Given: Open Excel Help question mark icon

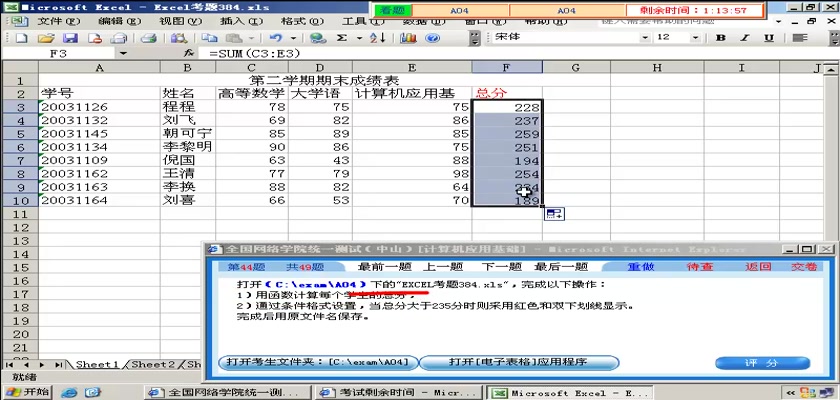Looking at the screenshot, I should (x=433, y=38).
